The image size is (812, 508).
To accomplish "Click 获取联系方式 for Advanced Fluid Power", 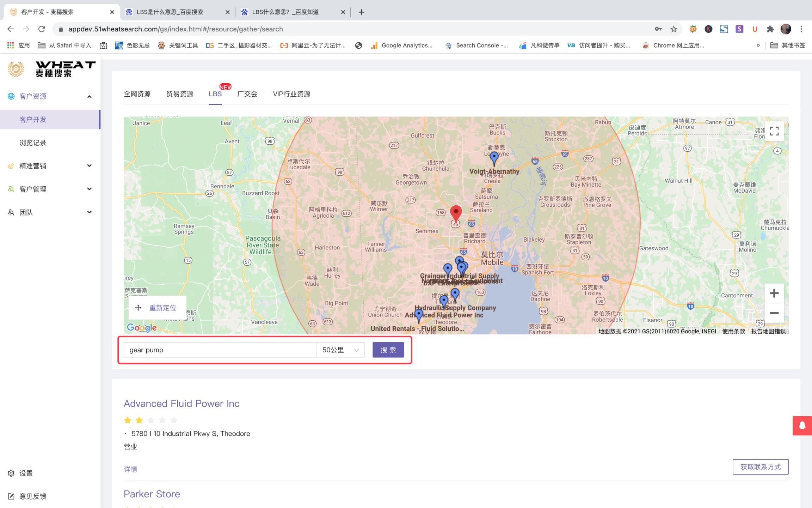I will click(x=761, y=467).
